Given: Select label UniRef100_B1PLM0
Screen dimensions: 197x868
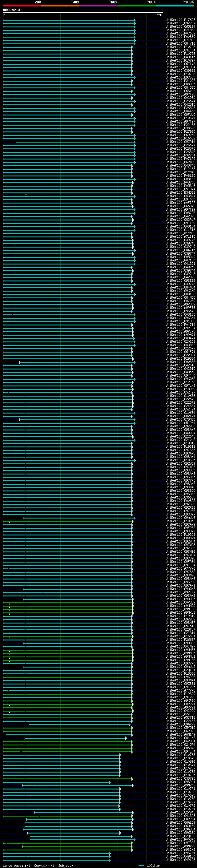Looking at the screenshot, I should (x=180, y=382).
